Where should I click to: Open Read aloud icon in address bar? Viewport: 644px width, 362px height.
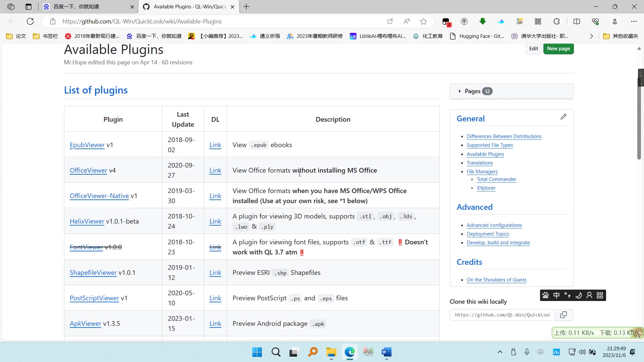(407, 21)
